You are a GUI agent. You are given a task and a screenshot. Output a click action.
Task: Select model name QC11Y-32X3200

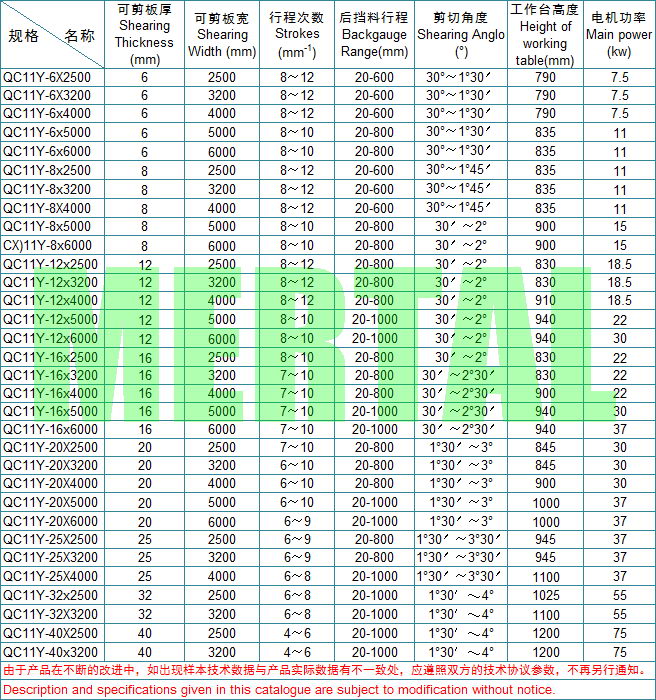click(x=50, y=614)
